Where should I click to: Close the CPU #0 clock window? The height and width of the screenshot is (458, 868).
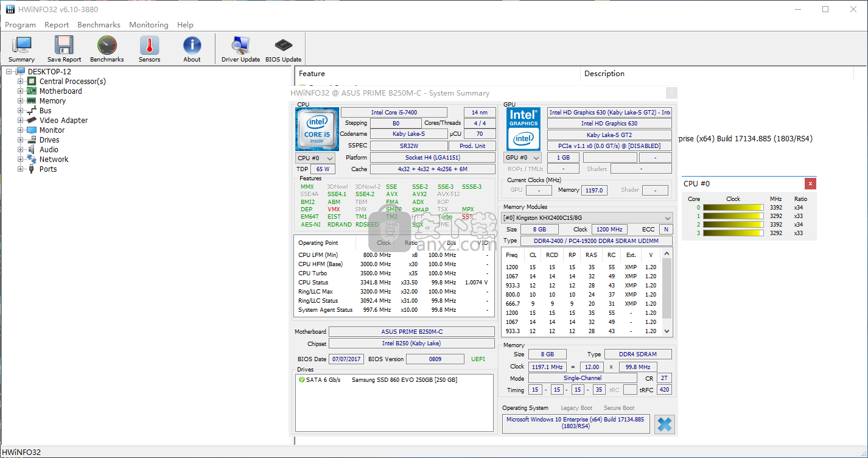[810, 183]
